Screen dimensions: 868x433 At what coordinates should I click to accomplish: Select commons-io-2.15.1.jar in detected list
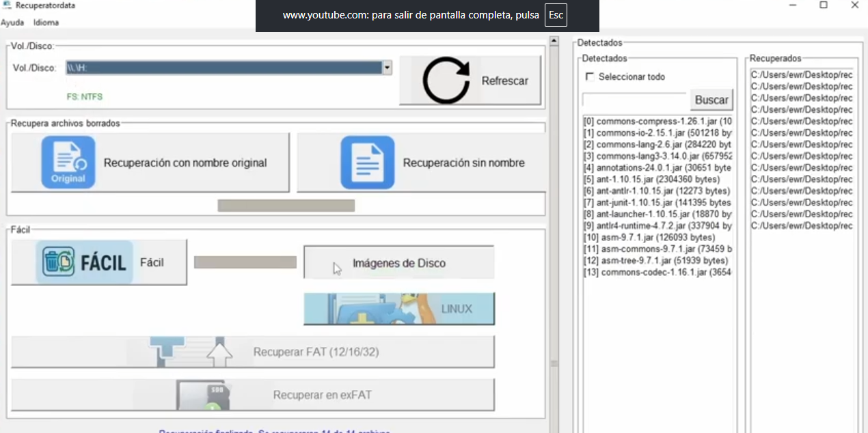point(657,132)
